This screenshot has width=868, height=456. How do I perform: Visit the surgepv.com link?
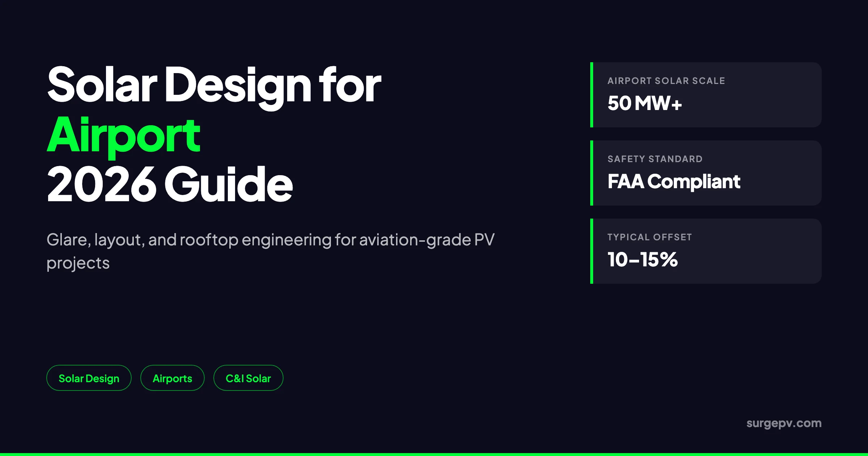point(784,423)
